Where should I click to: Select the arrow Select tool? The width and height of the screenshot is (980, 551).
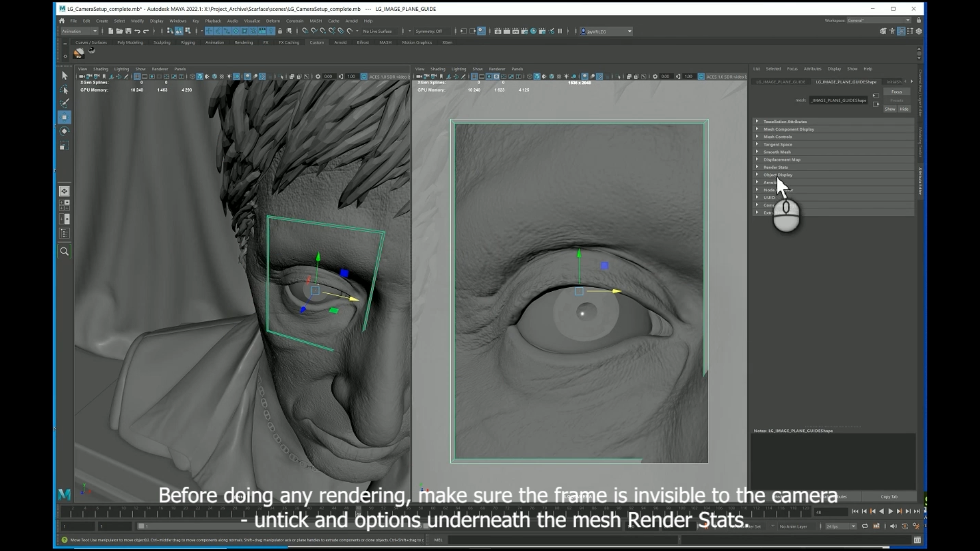pyautogui.click(x=64, y=76)
